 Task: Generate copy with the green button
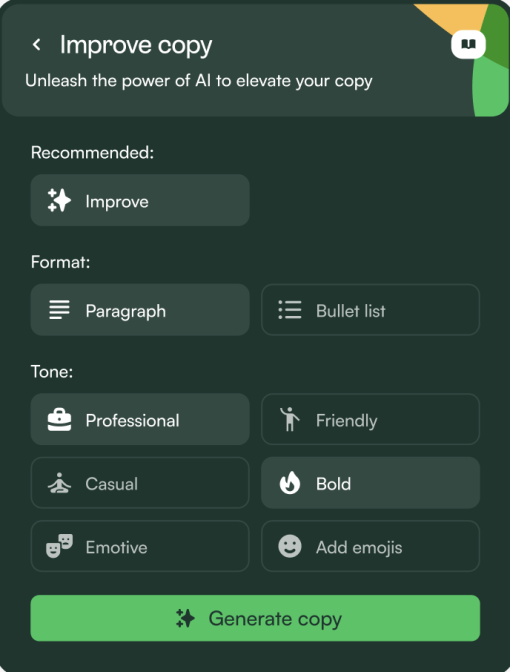[255, 618]
